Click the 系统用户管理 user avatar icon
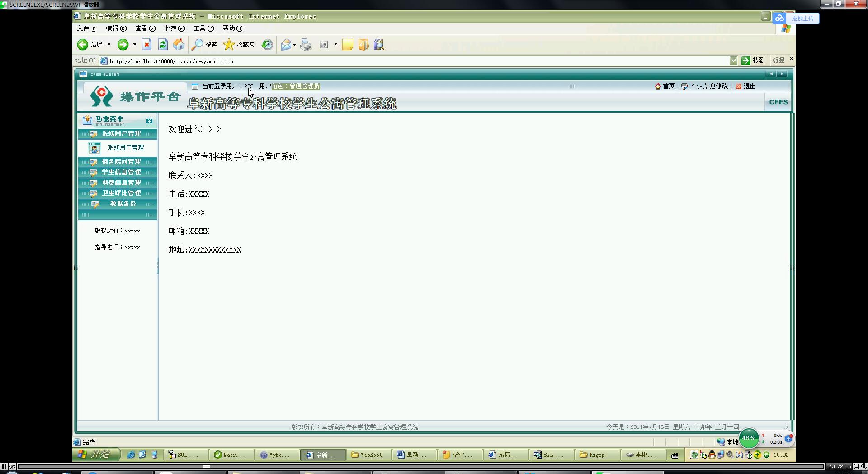The image size is (868, 474). [x=94, y=148]
